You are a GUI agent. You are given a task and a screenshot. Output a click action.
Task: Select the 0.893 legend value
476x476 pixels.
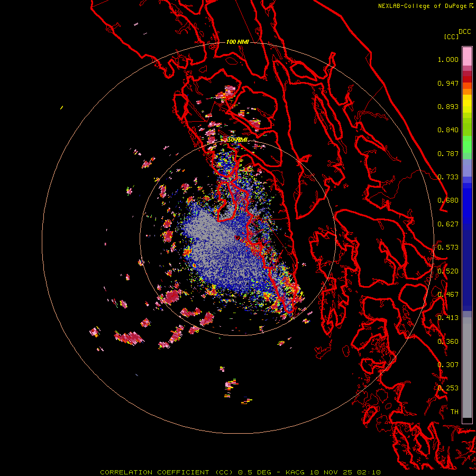[x=448, y=106]
